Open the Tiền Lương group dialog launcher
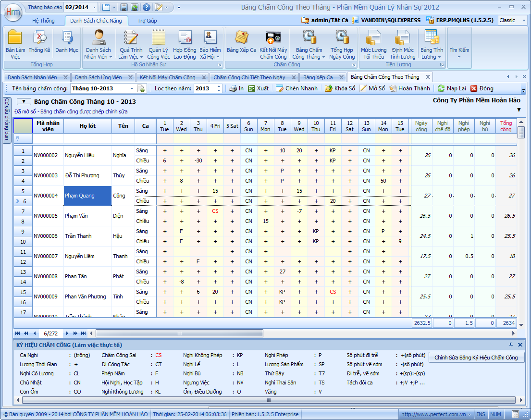Image resolution: width=531 pixels, height=420 pixels. [x=442, y=65]
